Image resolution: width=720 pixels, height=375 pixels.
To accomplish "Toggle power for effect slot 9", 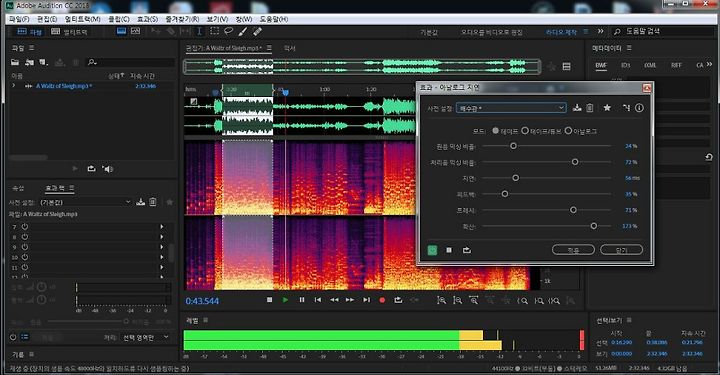I will click(x=25, y=247).
